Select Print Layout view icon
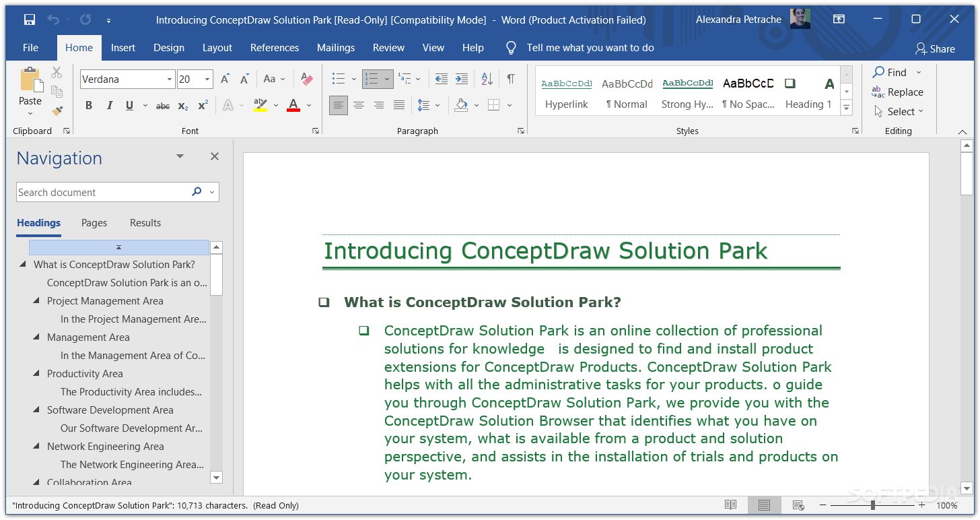The width and height of the screenshot is (980, 520). point(764,505)
